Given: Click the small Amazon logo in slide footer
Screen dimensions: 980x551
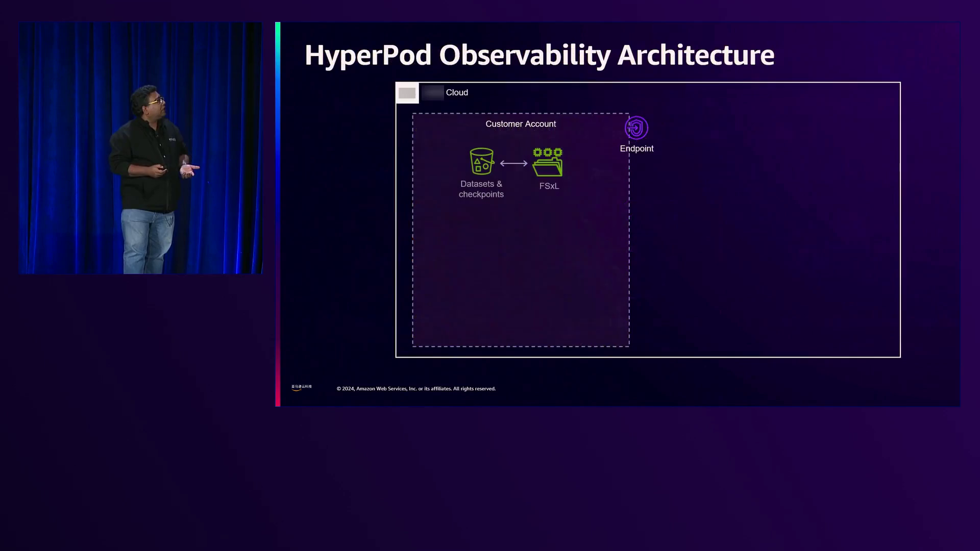Looking at the screenshot, I should tap(301, 388).
